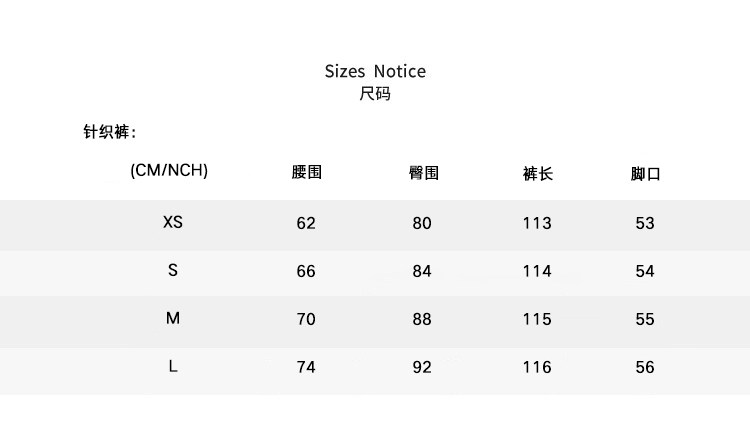750x439 pixels.
Task: Select the 腰围 column header
Action: (x=306, y=173)
